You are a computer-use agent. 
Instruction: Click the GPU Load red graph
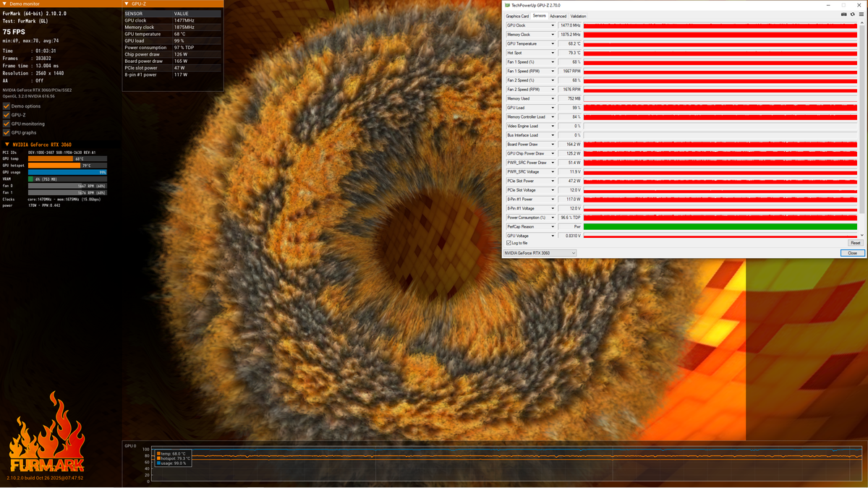tap(720, 108)
